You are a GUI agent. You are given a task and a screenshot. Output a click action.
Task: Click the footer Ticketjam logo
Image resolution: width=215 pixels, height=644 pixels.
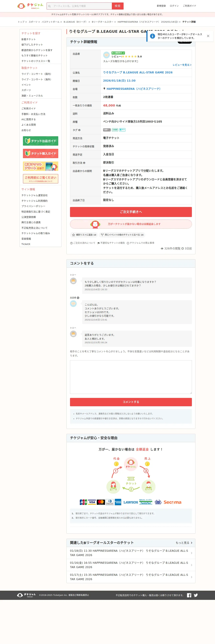(26, 595)
